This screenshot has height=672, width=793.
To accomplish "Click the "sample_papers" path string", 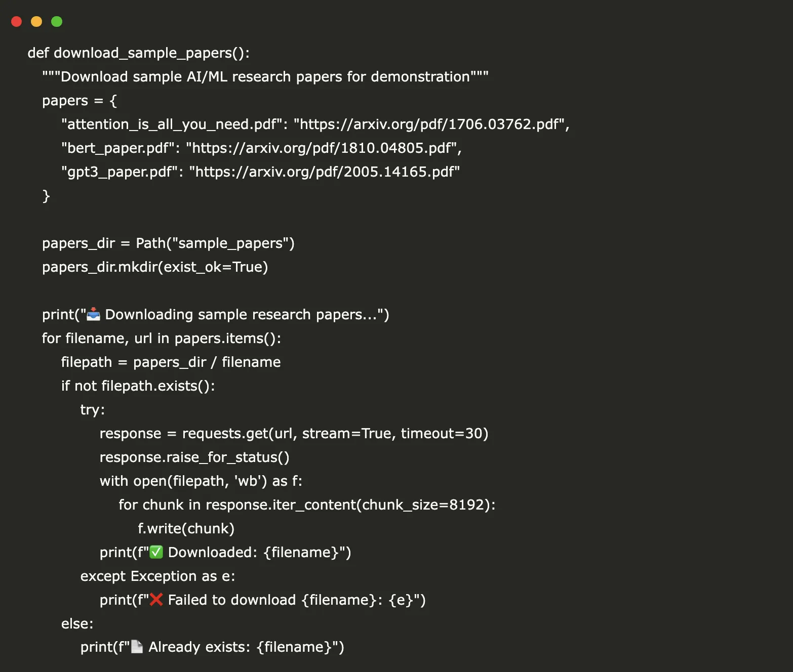I will [x=233, y=243].
